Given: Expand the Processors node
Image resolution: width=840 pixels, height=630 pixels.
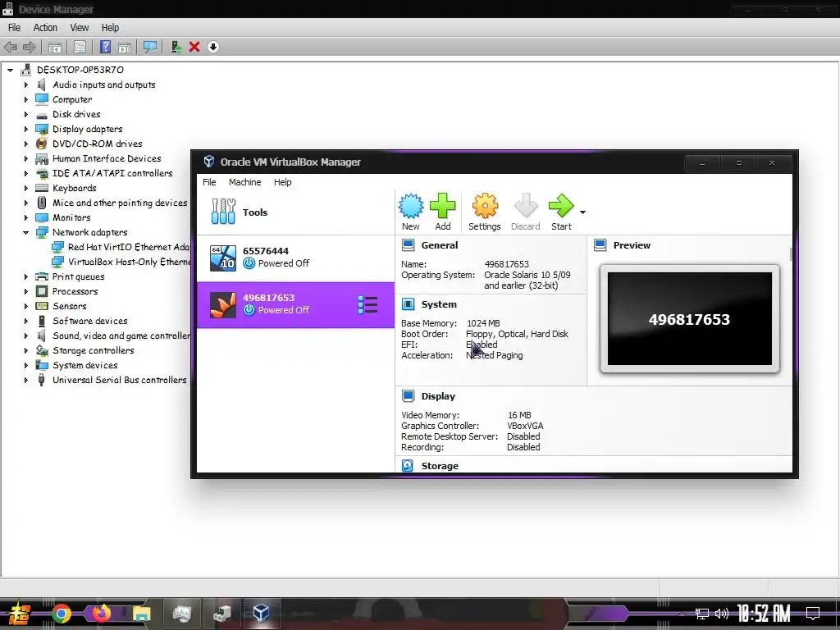Looking at the screenshot, I should (25, 291).
